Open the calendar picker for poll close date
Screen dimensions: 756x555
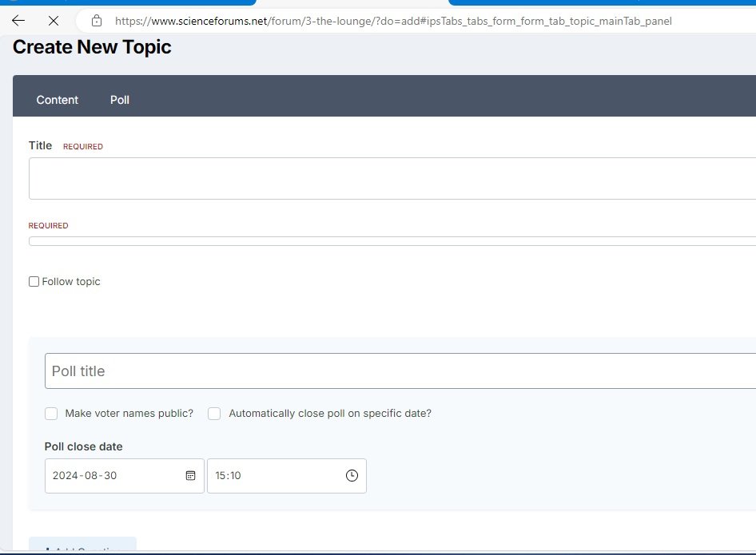[190, 476]
